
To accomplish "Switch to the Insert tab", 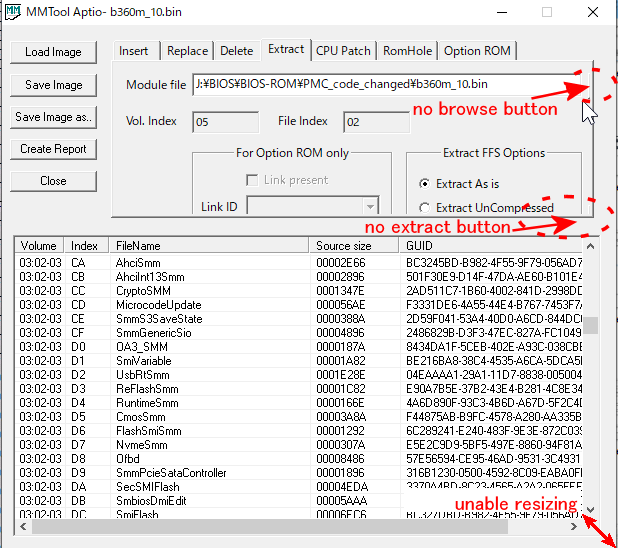I will (134, 51).
